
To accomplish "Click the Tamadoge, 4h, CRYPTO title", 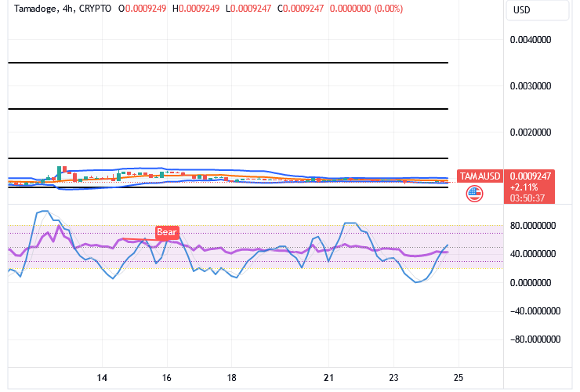I will [63, 9].
